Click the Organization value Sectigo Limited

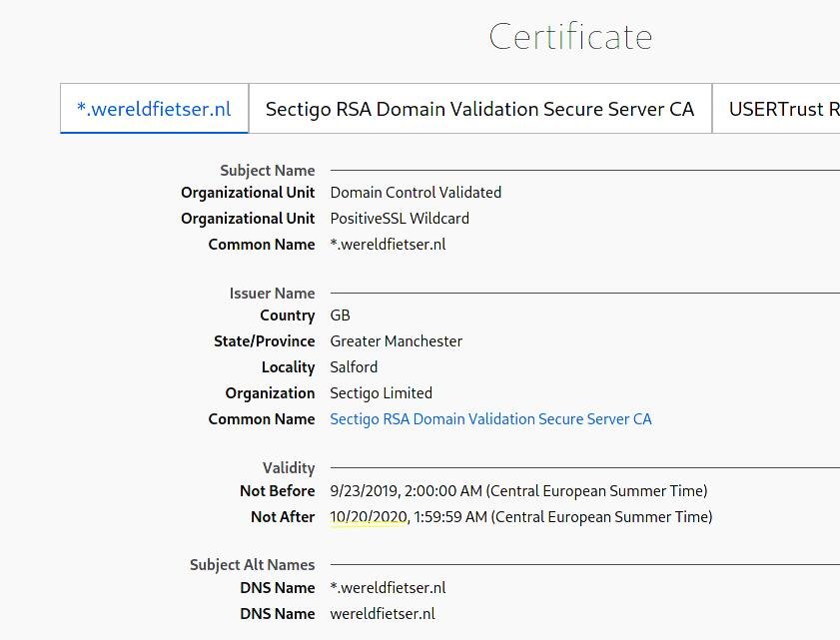[x=381, y=393]
